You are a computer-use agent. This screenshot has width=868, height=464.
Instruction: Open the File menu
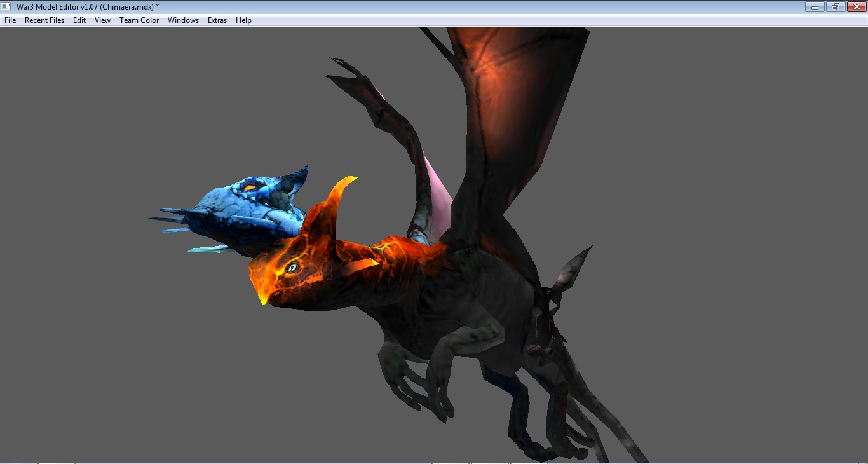coord(10,20)
